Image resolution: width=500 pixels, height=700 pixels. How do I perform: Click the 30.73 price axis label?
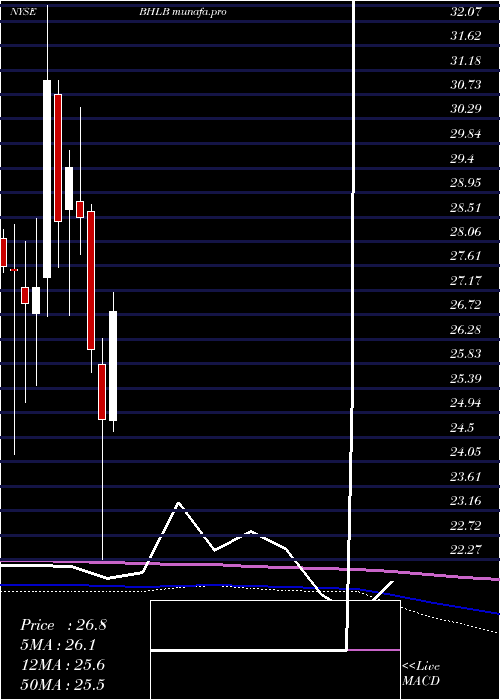[466, 85]
